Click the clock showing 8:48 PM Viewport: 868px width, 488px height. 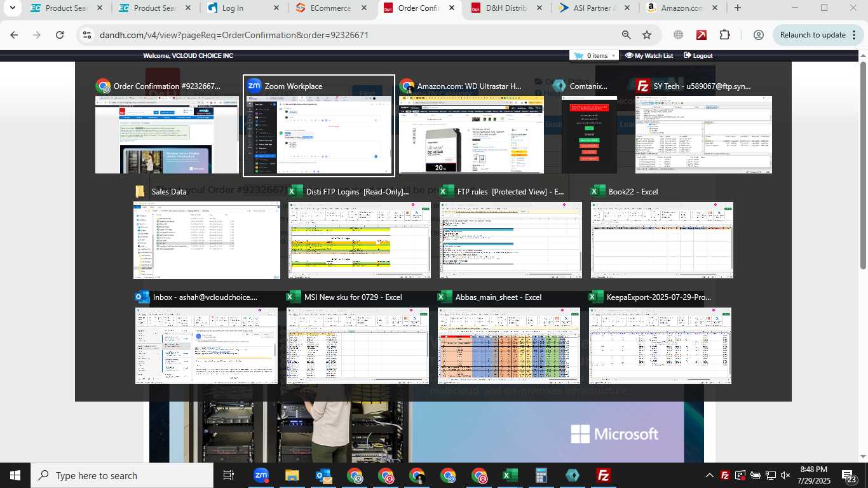click(x=813, y=475)
